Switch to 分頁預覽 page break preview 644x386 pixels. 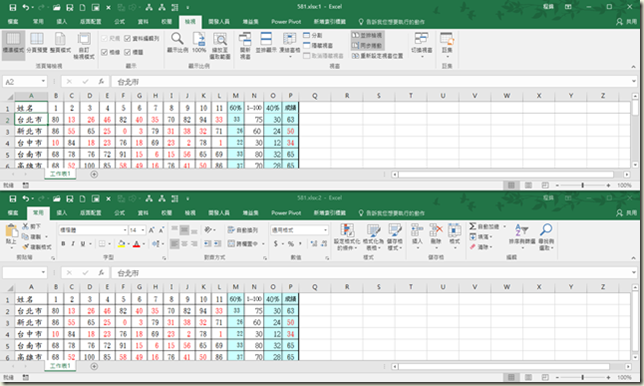click(x=37, y=43)
